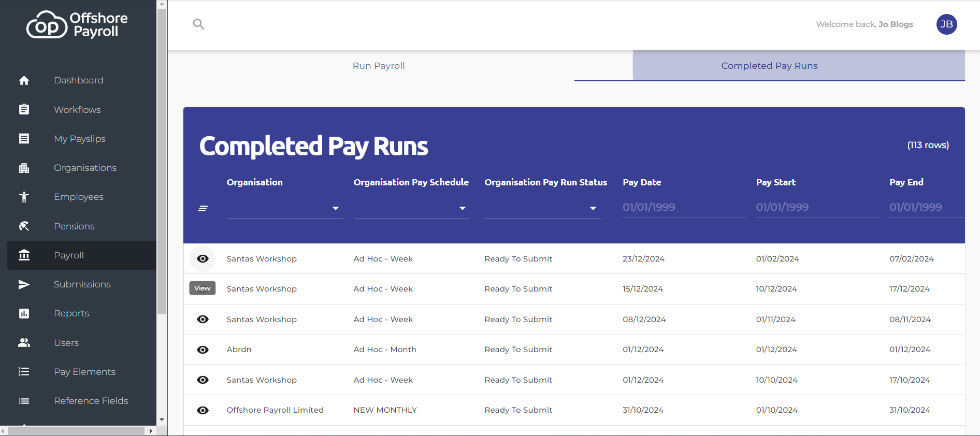Image resolution: width=980 pixels, height=436 pixels.
Task: Click the Organisation column header
Action: [254, 182]
